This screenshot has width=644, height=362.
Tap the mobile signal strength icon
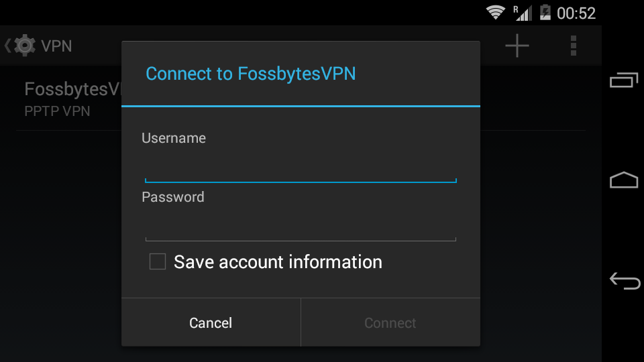tap(522, 13)
